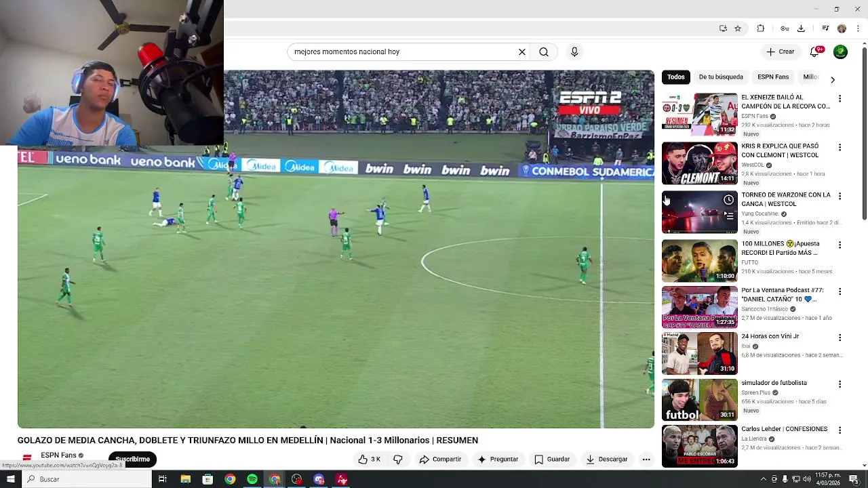Image resolution: width=868 pixels, height=488 pixels.
Task: Show more filter chips with right arrow
Action: pos(833,79)
